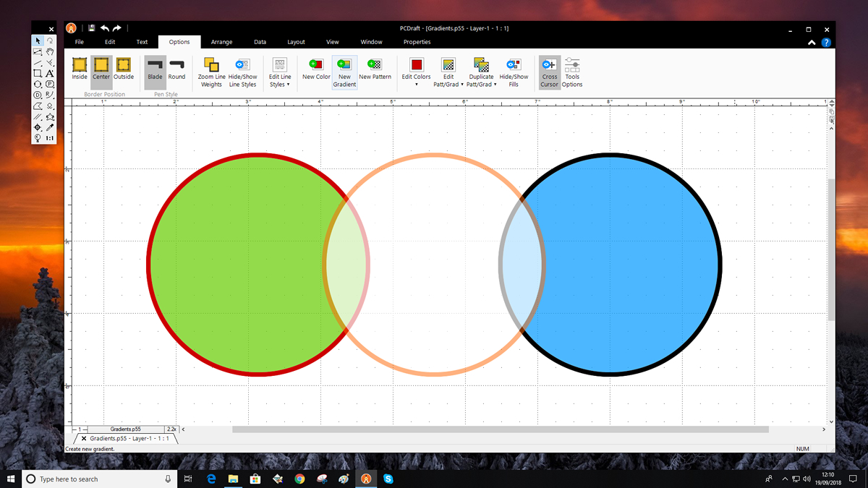Set border position to Inside
The width and height of the screenshot is (868, 488).
coord(80,65)
